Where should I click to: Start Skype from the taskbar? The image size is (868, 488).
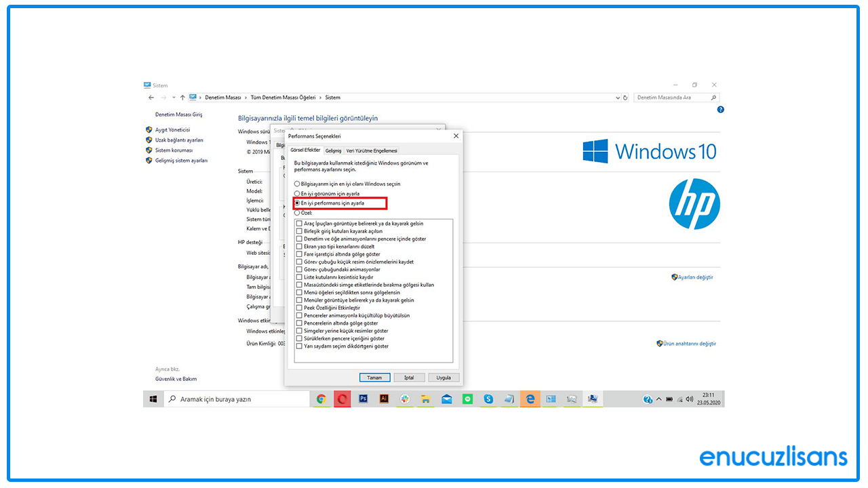coord(488,399)
